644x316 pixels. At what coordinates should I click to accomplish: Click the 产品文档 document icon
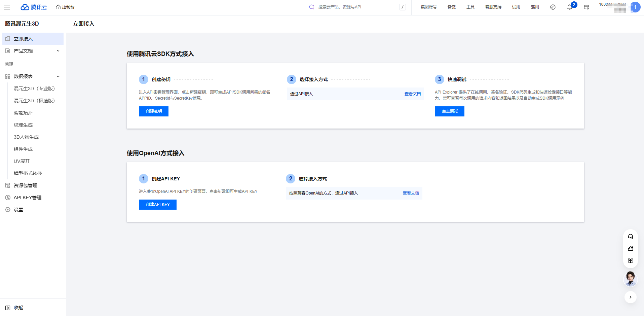pyautogui.click(x=8, y=51)
